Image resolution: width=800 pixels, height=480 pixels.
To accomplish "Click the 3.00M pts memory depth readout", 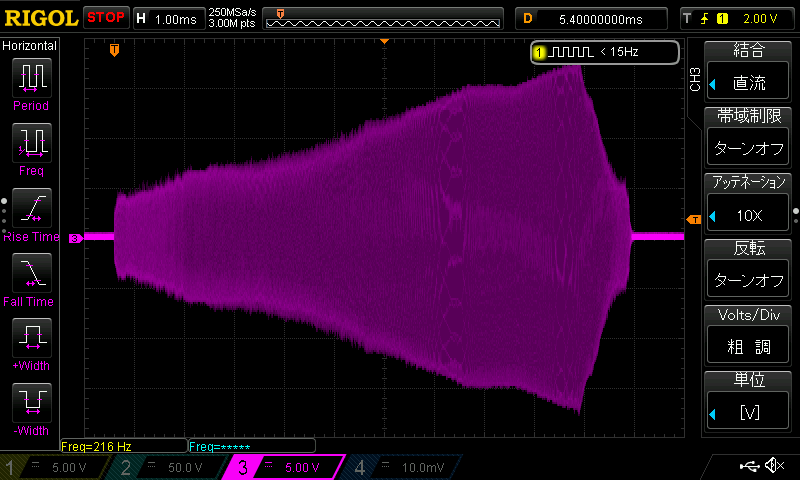I will (232, 23).
